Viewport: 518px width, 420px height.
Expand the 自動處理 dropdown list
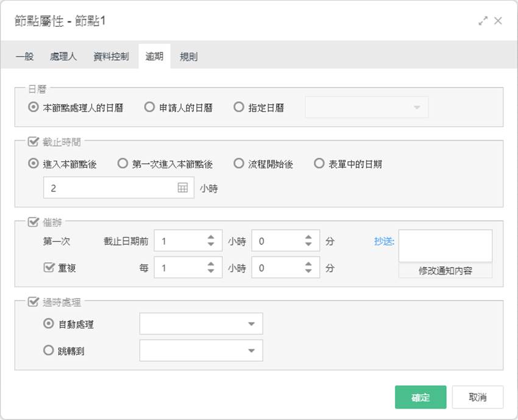click(201, 324)
